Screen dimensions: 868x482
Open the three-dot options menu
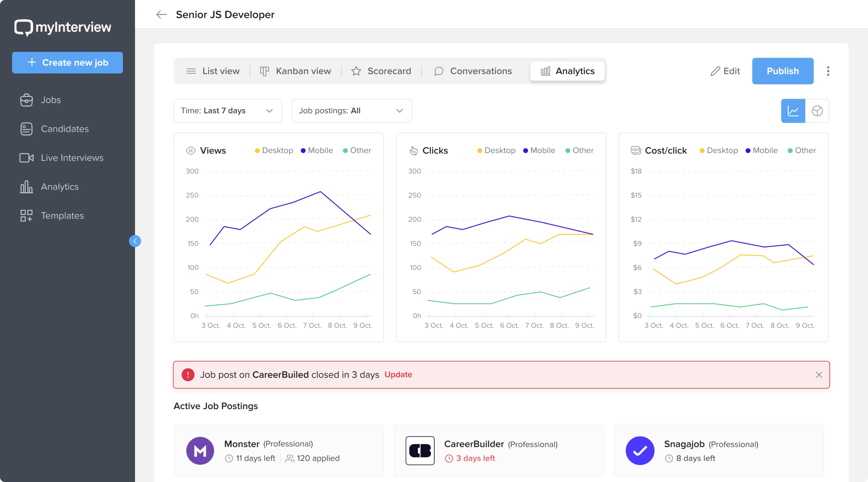click(829, 71)
